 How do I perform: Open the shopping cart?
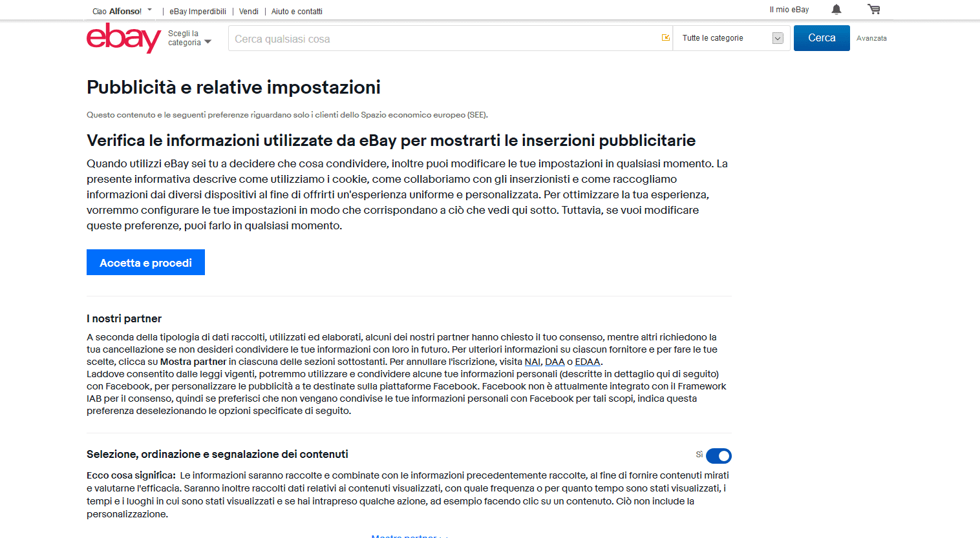click(x=874, y=10)
